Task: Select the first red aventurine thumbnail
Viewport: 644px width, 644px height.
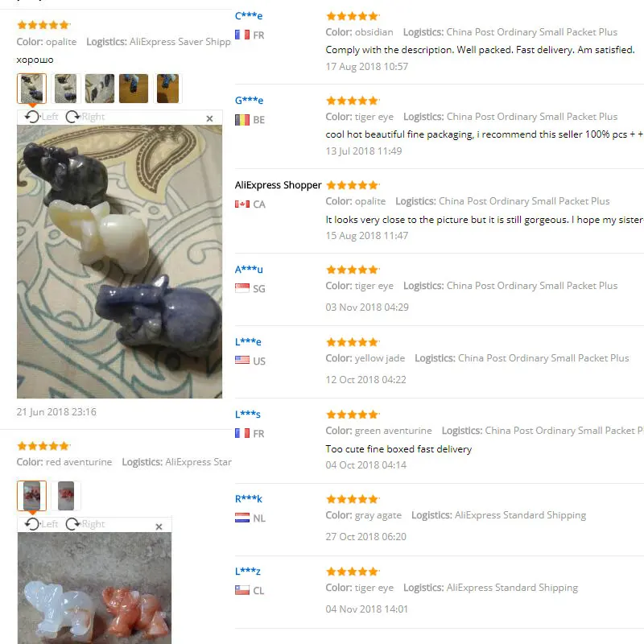Action: click(x=31, y=496)
